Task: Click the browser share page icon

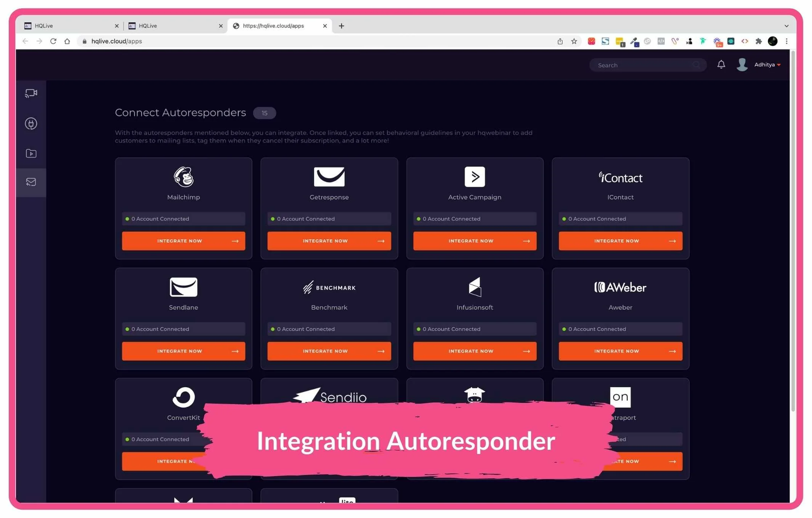Action: 560,41
